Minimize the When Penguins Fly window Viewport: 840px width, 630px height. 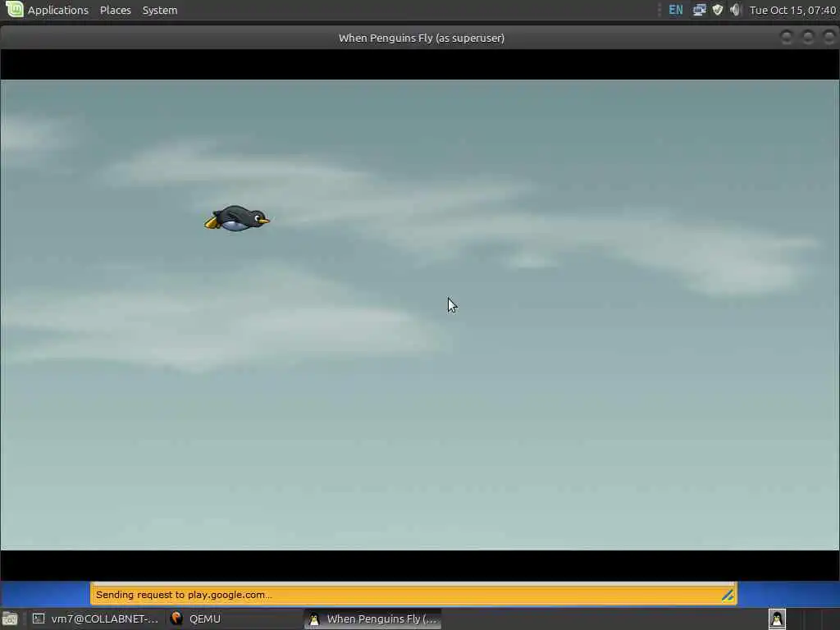[x=787, y=38]
